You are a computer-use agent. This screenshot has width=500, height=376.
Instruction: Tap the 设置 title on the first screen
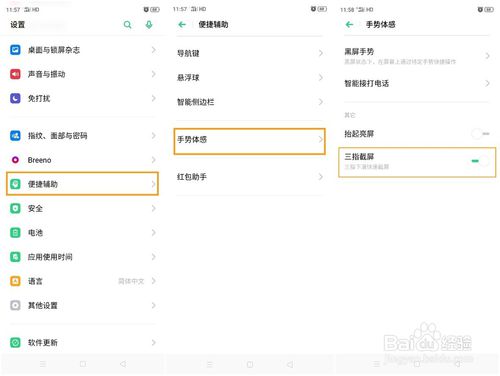[18, 25]
